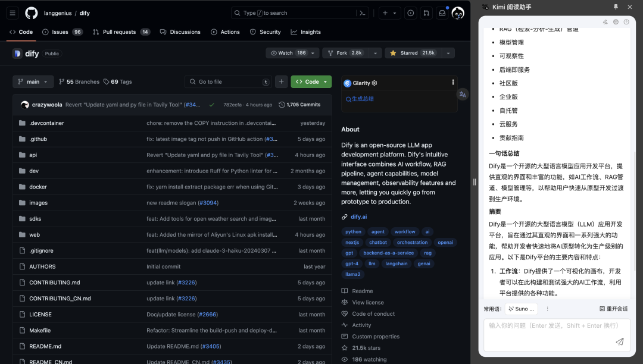Screen dimensions: 643x364
Task: Open the crazywoola commit author link
Action: click(x=47, y=105)
